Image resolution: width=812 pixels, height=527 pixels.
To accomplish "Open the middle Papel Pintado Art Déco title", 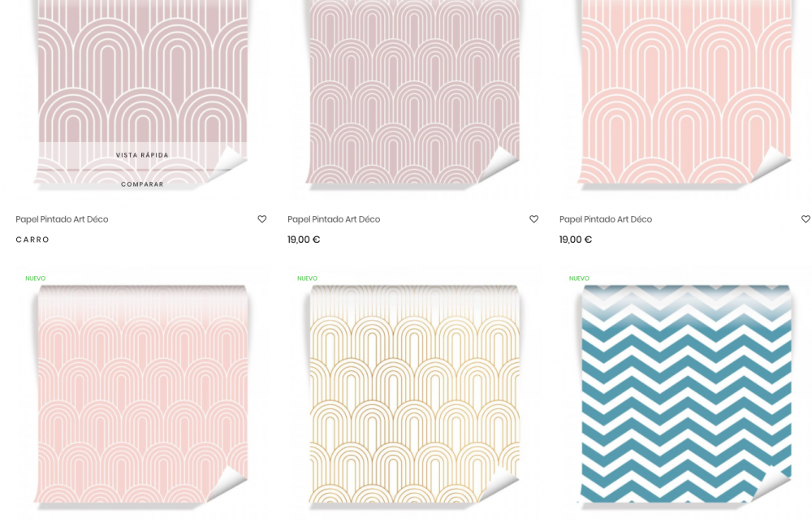I will pos(334,219).
